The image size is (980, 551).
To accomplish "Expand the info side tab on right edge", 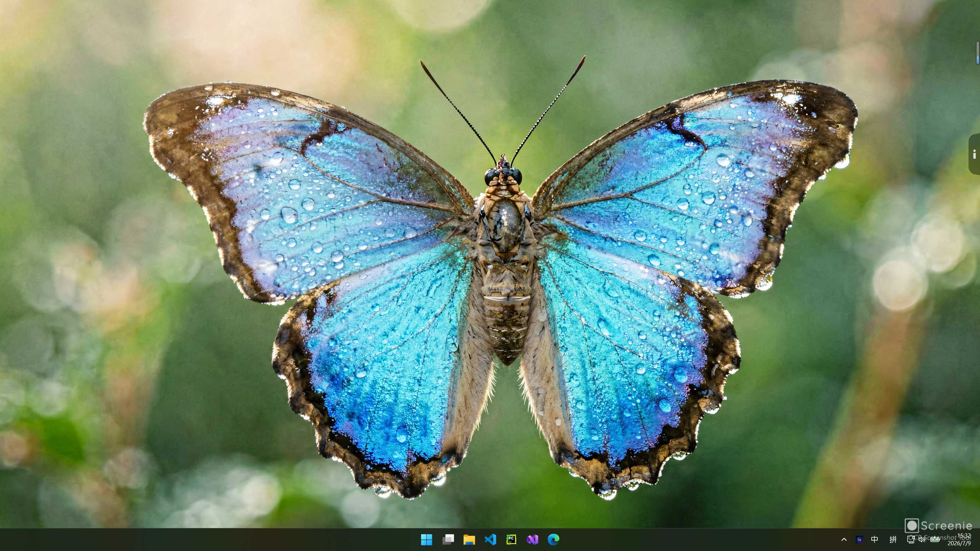I will 974,154.
